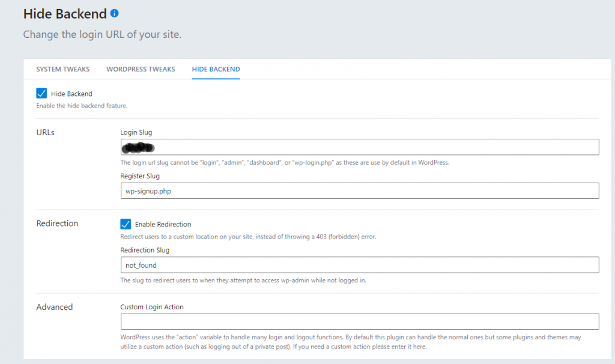
Task: Switch to the System Tweaks tab
Action: coord(62,69)
